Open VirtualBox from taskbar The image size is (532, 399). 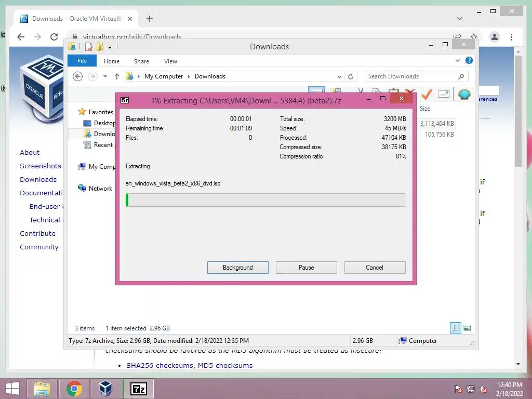[105, 389]
